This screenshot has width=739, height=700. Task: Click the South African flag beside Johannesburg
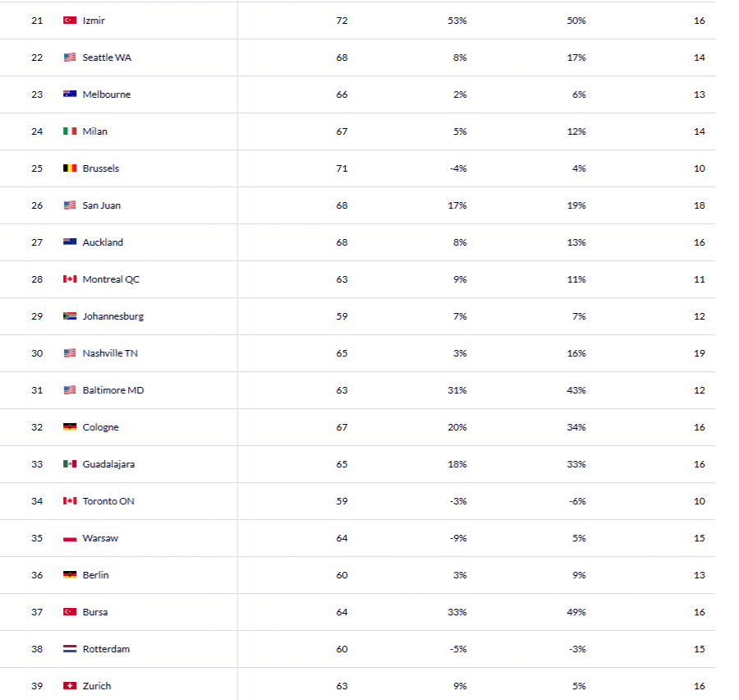click(70, 316)
